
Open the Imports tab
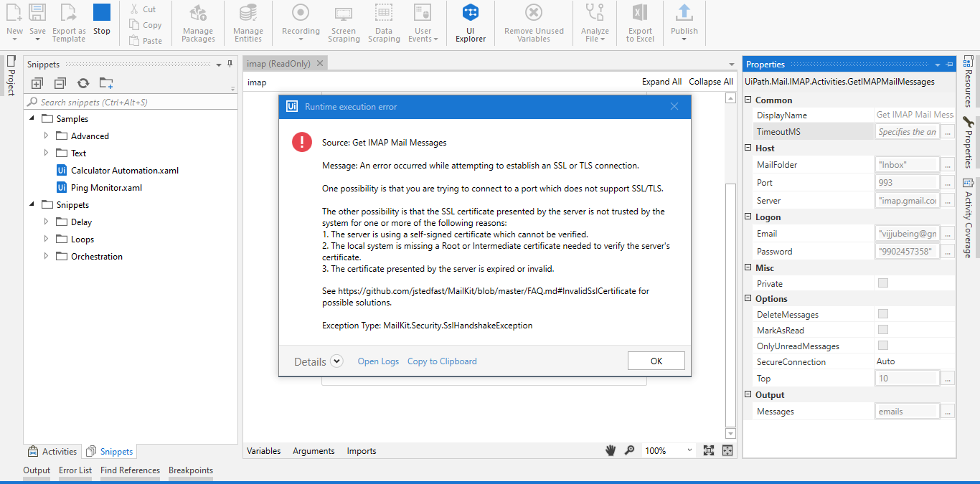click(x=362, y=451)
